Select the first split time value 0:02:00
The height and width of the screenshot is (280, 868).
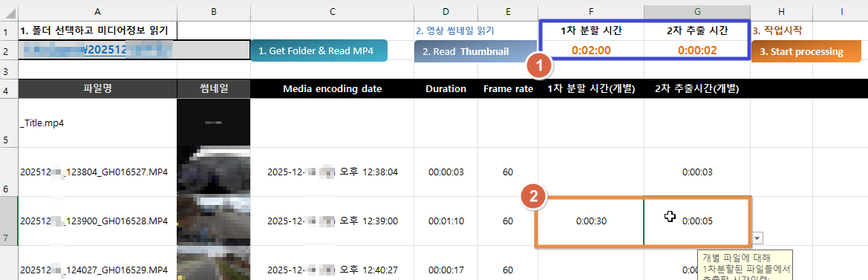tap(590, 51)
